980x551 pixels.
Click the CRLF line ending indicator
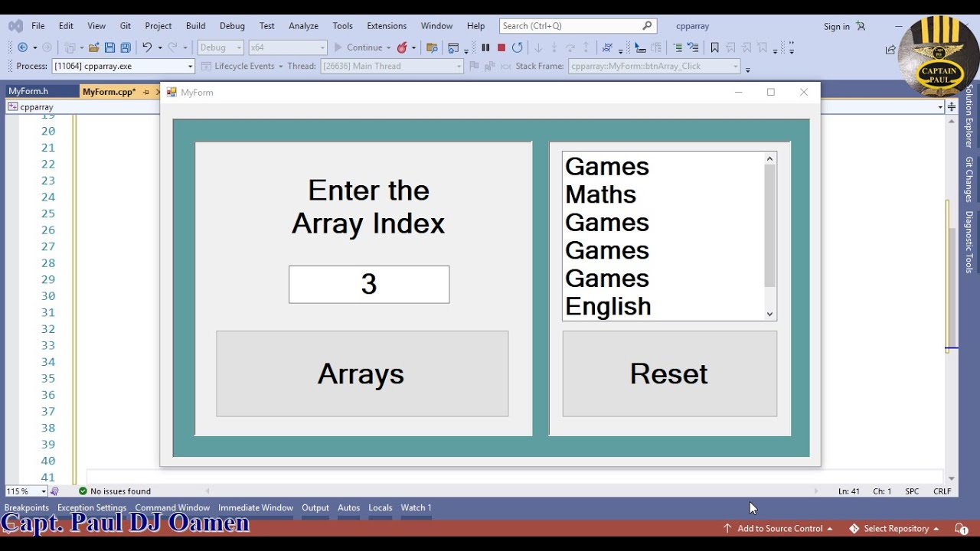tap(942, 491)
